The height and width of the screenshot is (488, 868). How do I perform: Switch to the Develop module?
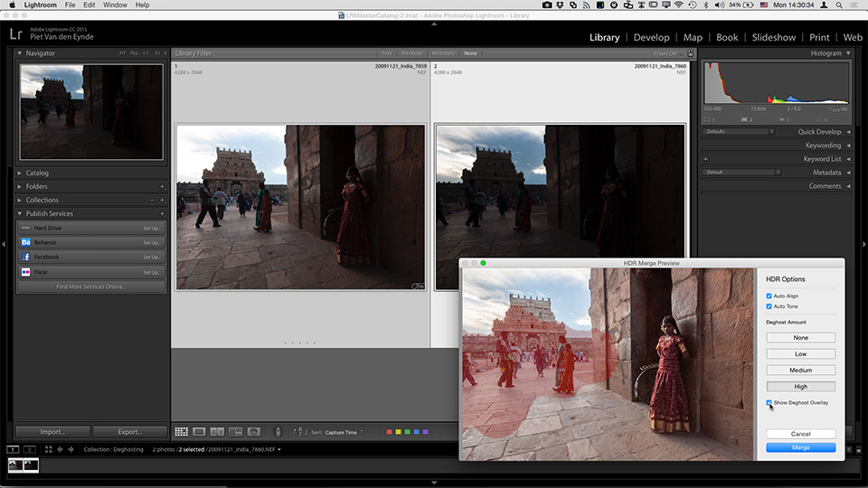pyautogui.click(x=651, y=37)
